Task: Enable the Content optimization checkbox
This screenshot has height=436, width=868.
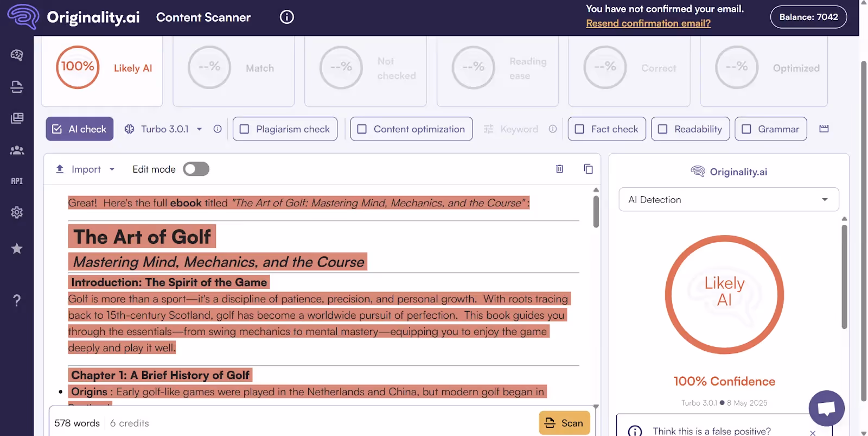Action: coord(362,129)
